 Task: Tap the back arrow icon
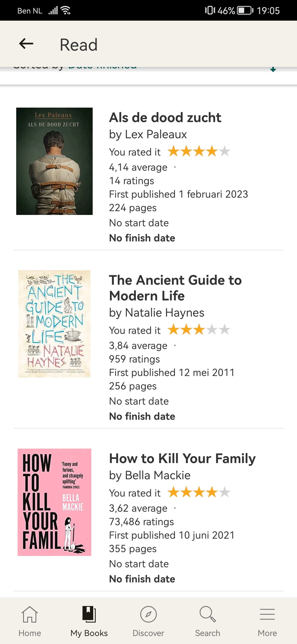click(x=26, y=44)
